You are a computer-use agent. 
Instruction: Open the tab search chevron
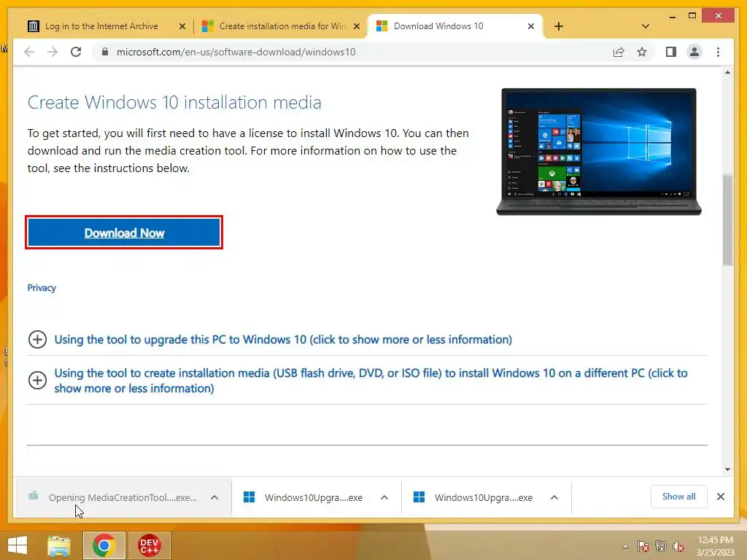(x=646, y=26)
